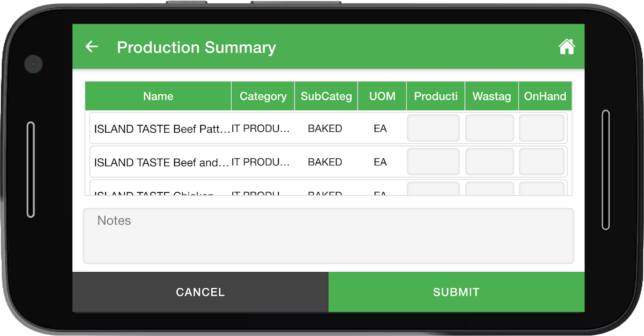Focus production field for Beef and… row

[x=433, y=162]
